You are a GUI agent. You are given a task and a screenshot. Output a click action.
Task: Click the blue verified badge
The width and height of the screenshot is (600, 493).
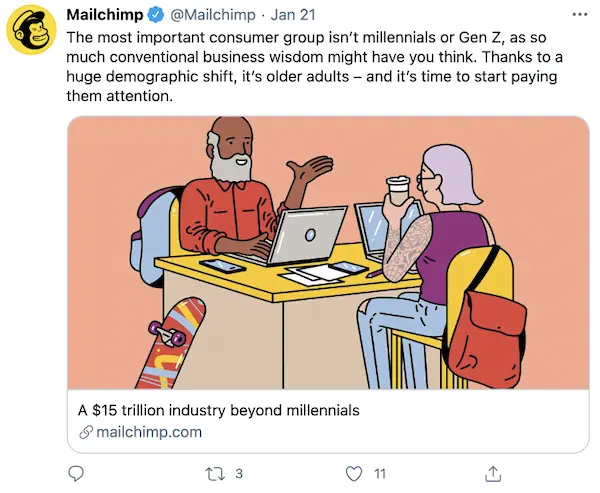click(154, 16)
